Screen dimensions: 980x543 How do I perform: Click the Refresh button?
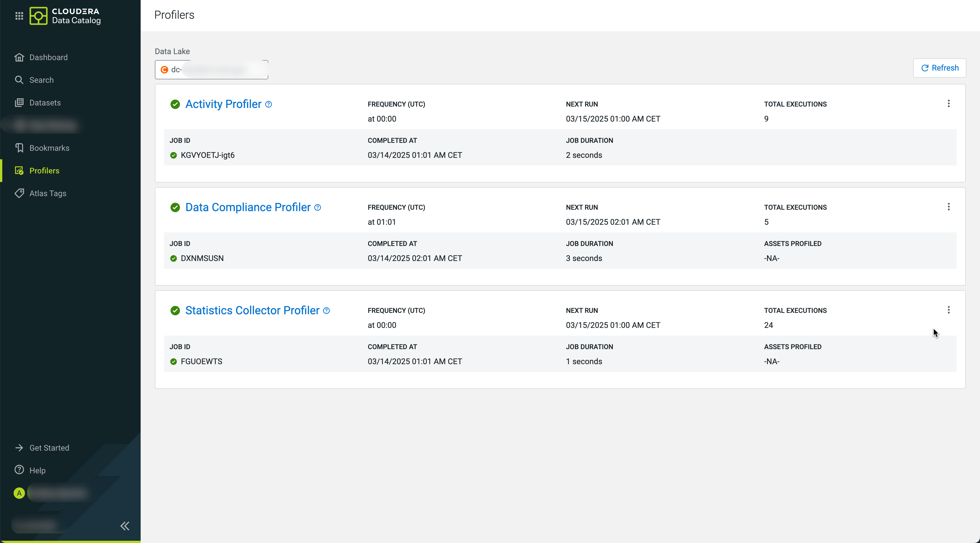coord(939,68)
